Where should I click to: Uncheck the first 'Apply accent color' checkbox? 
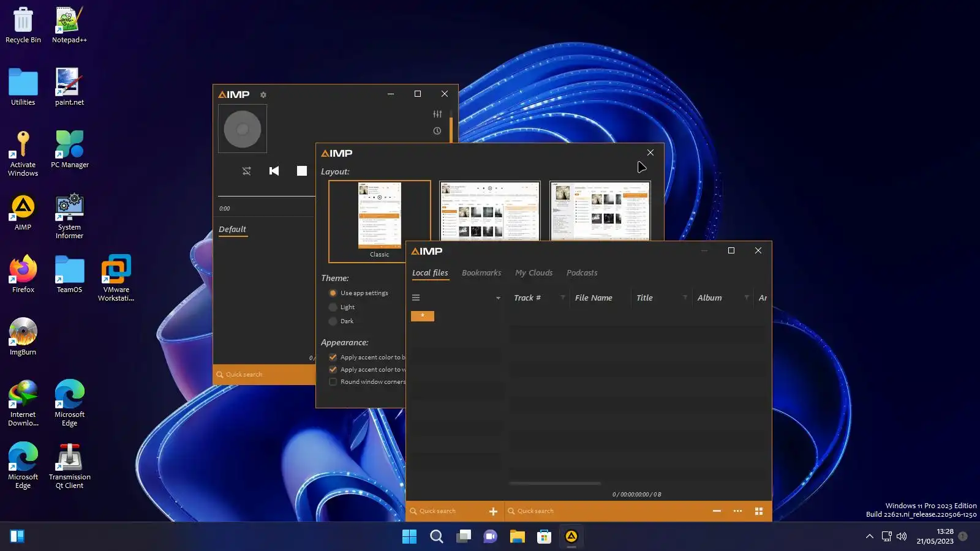point(333,358)
